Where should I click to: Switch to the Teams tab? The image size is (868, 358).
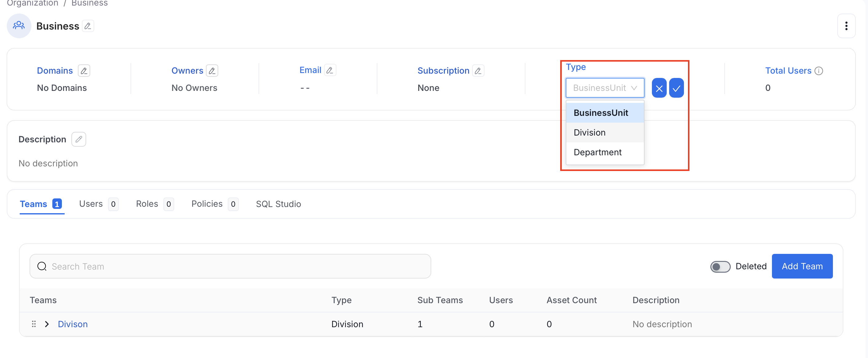point(42,204)
